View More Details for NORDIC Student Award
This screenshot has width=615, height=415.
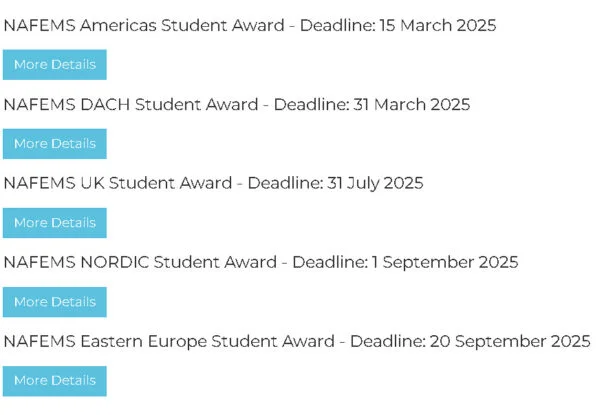point(55,302)
